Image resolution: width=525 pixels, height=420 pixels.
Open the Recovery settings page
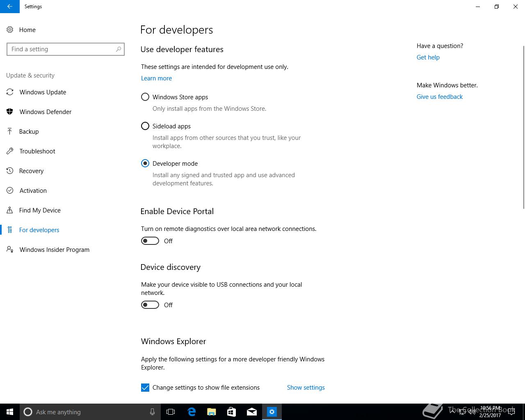coord(31,171)
